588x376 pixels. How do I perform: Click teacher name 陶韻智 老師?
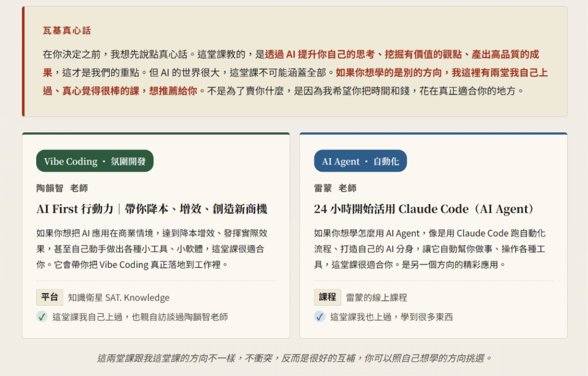(x=62, y=188)
